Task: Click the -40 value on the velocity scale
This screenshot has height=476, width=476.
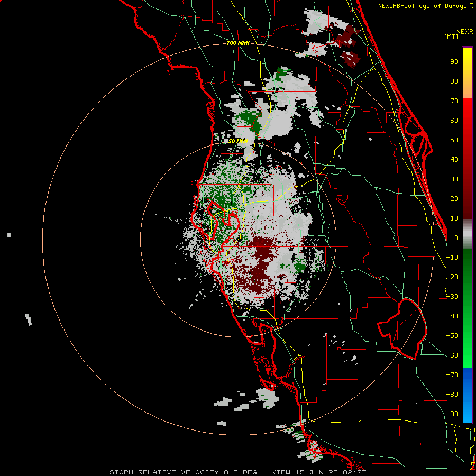Action: coord(452,316)
